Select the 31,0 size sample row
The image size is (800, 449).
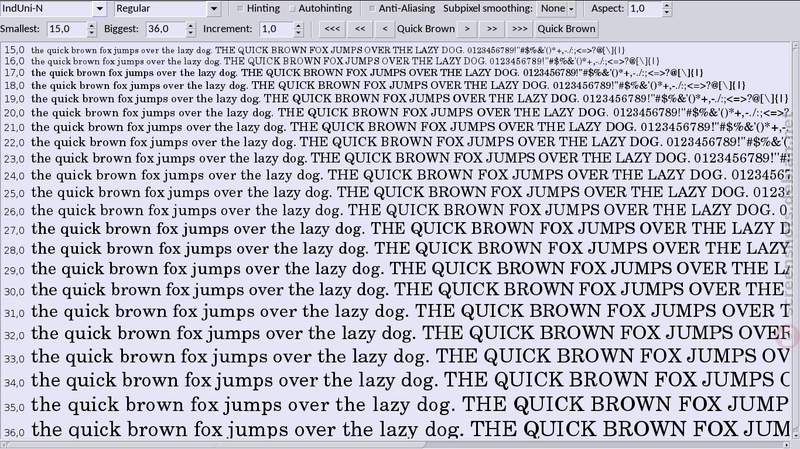396,312
